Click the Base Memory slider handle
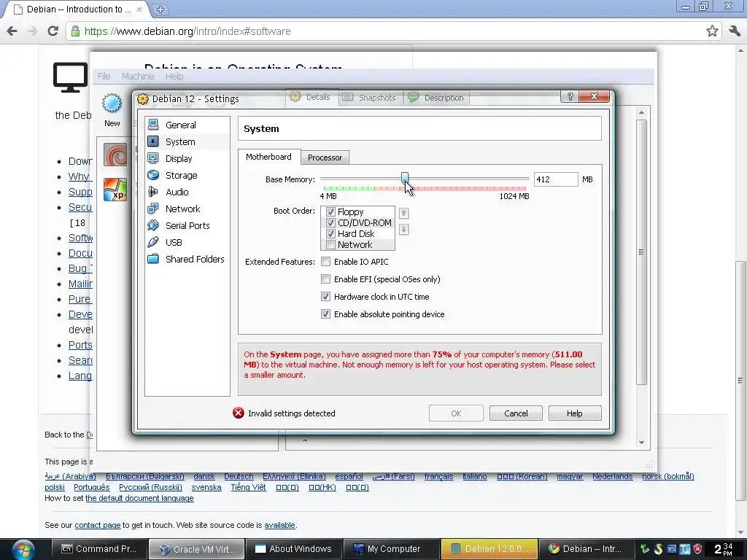 404,179
